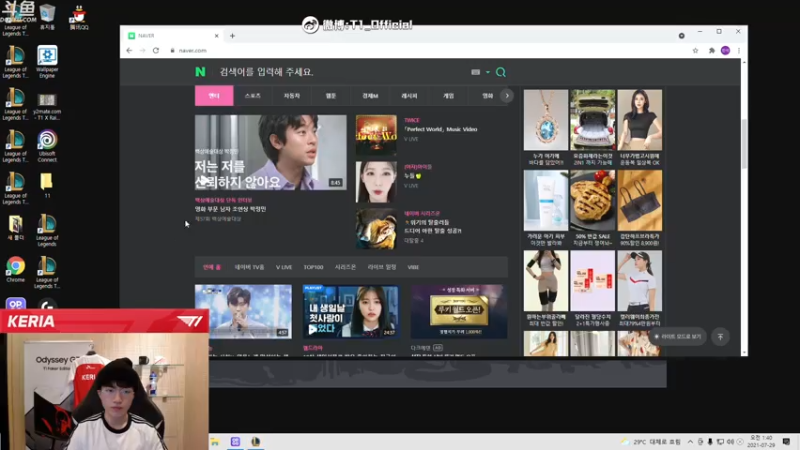
Task: Select the pink 연예 홈 sub-tab
Action: [x=212, y=267]
